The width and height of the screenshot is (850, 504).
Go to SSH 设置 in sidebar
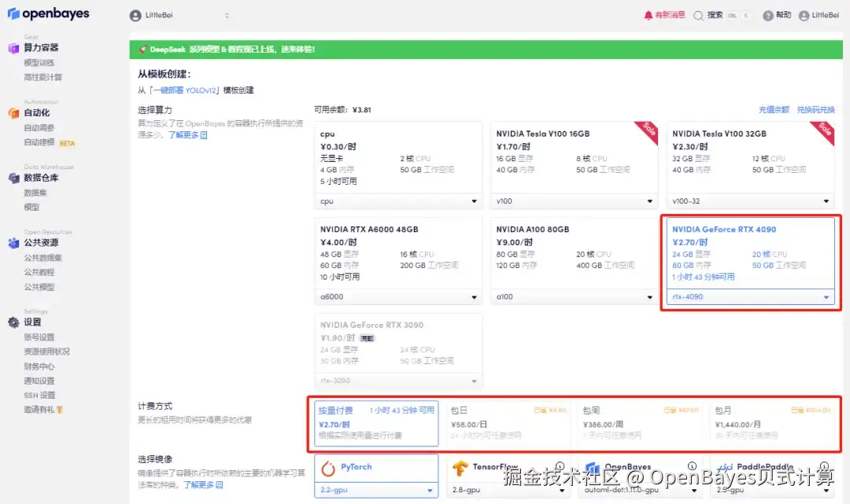[x=39, y=395]
